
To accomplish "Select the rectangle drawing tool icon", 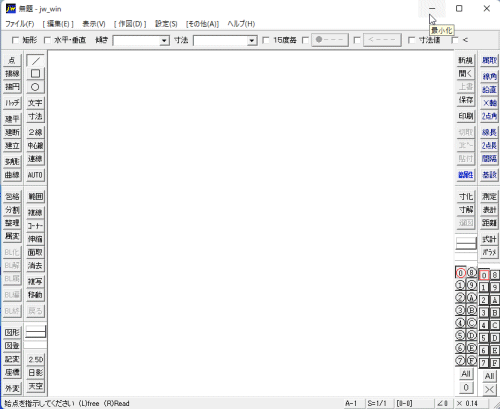I will pos(35,74).
